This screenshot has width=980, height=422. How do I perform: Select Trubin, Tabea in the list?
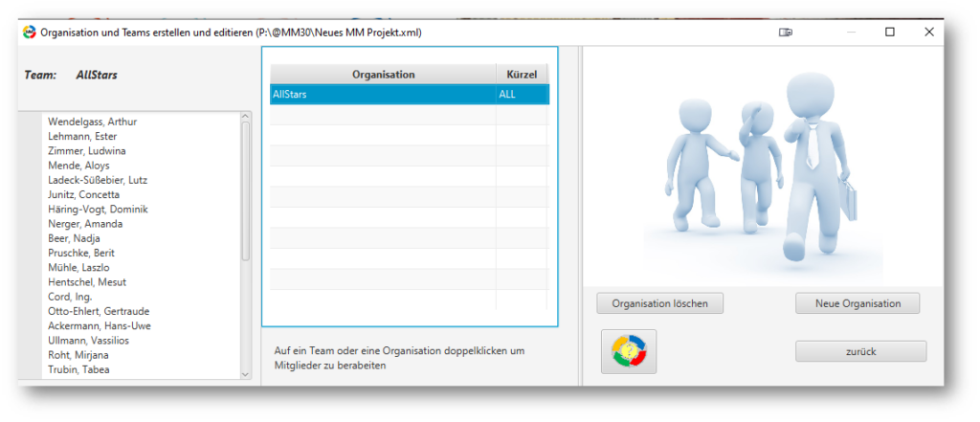(78, 369)
